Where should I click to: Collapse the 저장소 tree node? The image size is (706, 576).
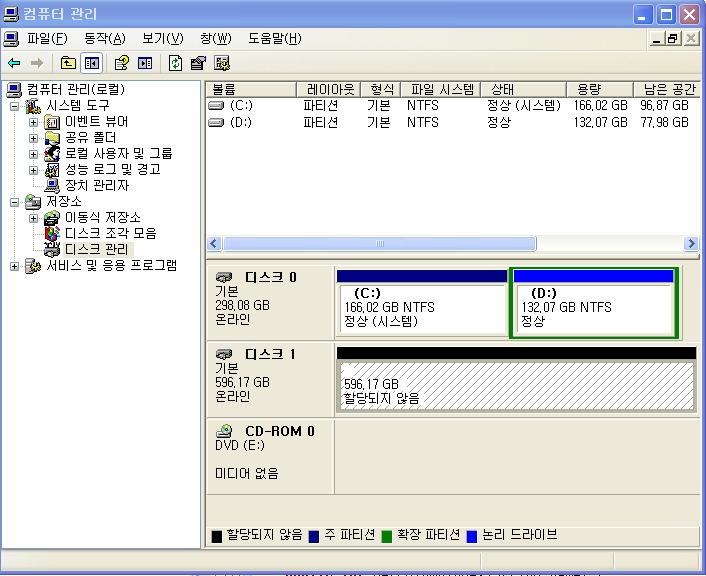coord(14,202)
